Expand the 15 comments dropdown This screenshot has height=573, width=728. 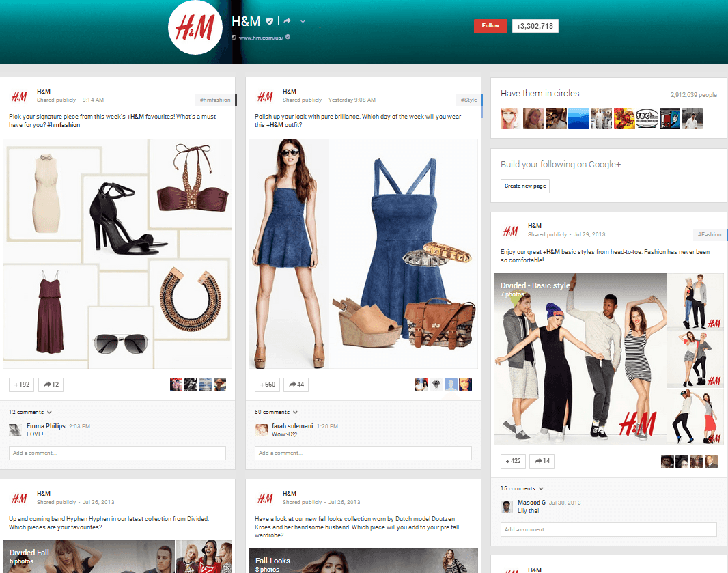[x=522, y=489]
